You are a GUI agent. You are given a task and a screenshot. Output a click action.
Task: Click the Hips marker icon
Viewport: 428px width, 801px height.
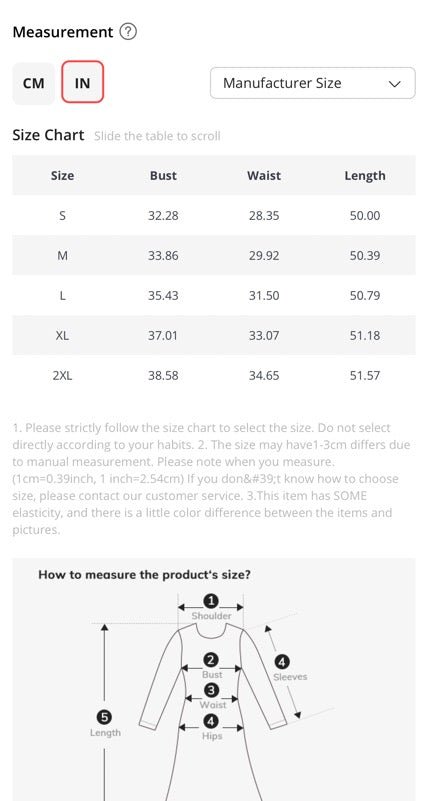point(211,721)
